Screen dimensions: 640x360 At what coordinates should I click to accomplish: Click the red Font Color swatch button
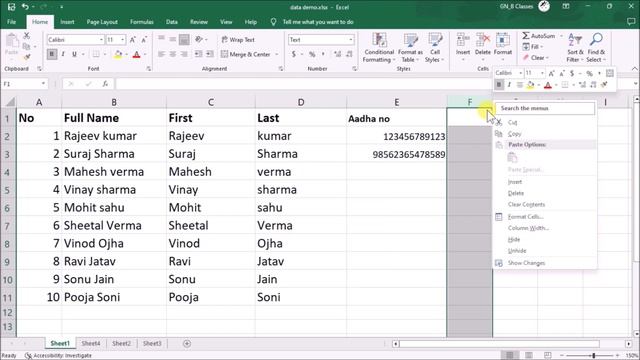(x=137, y=54)
